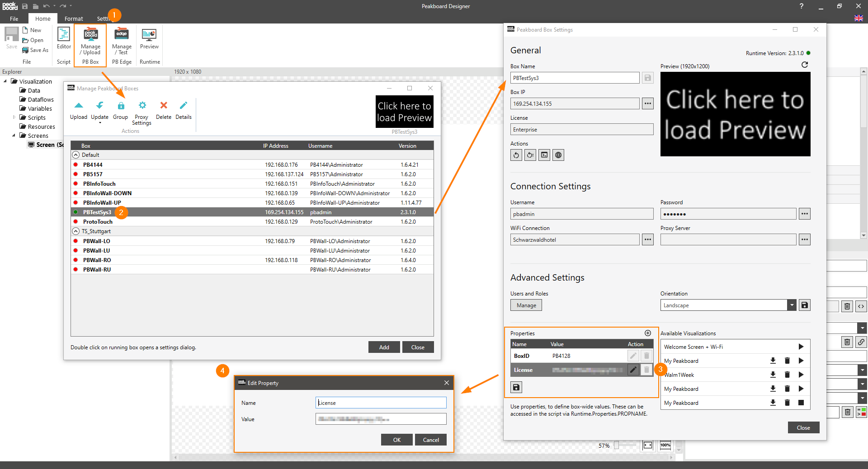Click fit-to-width zoom icon
The height and width of the screenshot is (469, 868).
coord(648,446)
